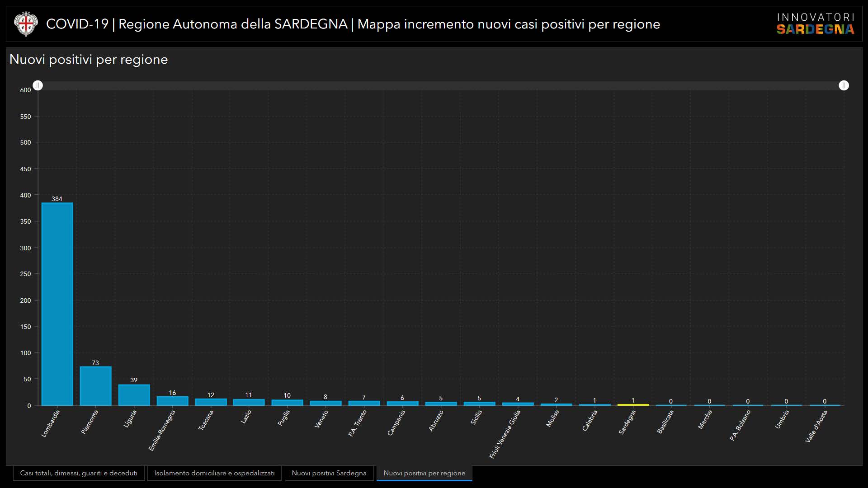
Task: Click the Nuovi positivi per regione chart title
Action: (x=89, y=60)
